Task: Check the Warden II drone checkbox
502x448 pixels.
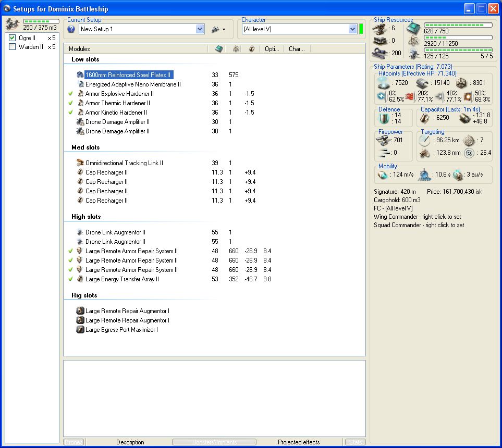Action: point(12,47)
